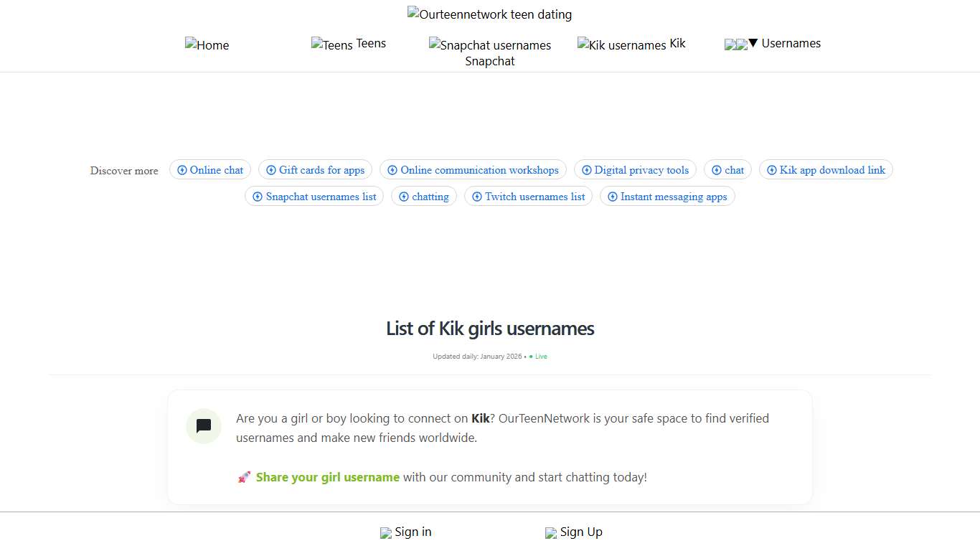
Task: Toggle the green Live status indicator
Action: (x=538, y=356)
